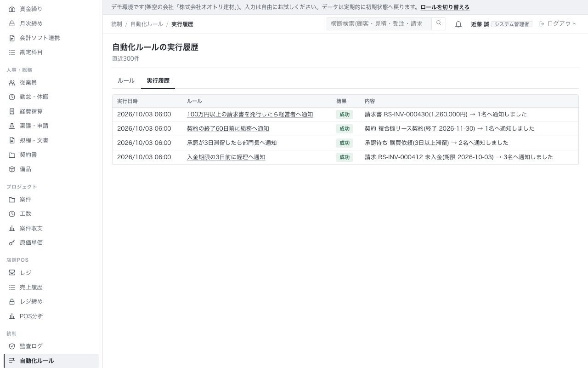Click the 実行日時 column header
The width and height of the screenshot is (588, 368).
pyautogui.click(x=127, y=101)
